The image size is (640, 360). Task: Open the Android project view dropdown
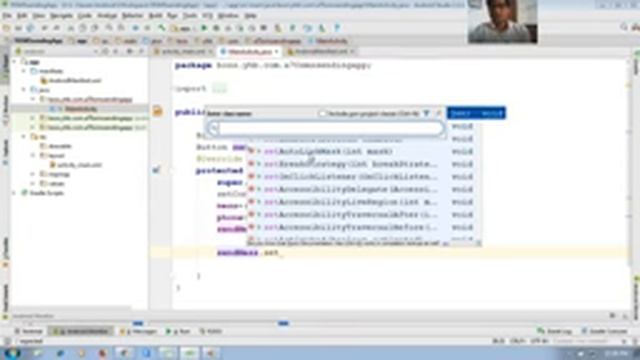57,51
